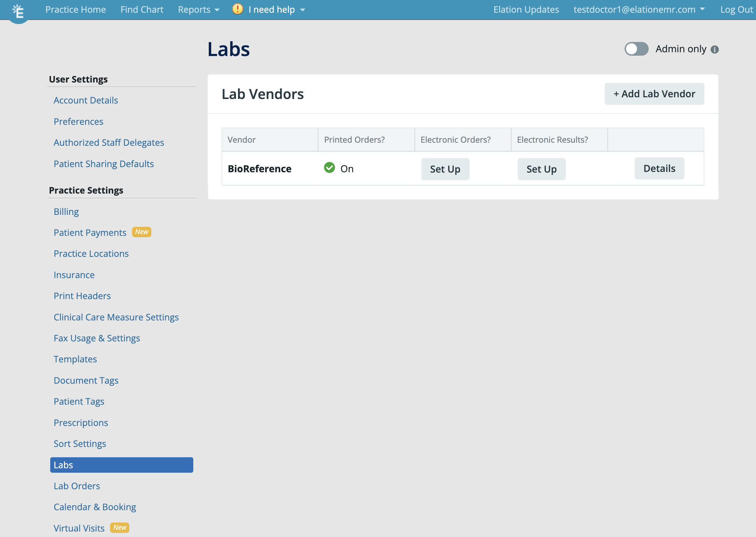Viewport: 756px width, 537px height.
Task: Open Elation Updates in the header
Action: point(526,9)
